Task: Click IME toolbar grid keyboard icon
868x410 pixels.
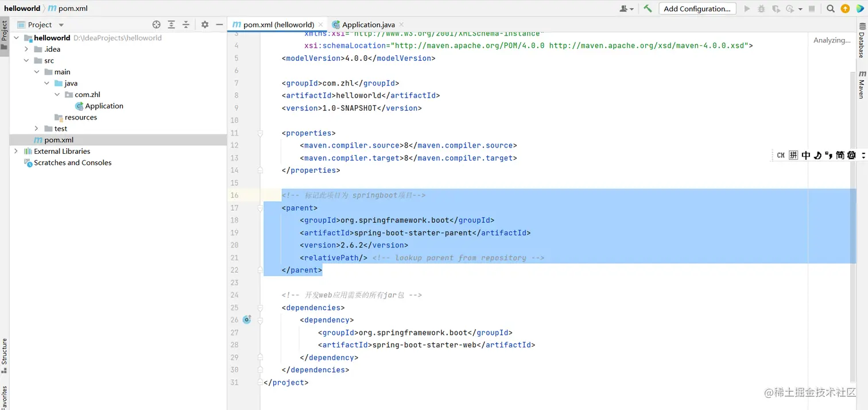Action: tap(793, 155)
